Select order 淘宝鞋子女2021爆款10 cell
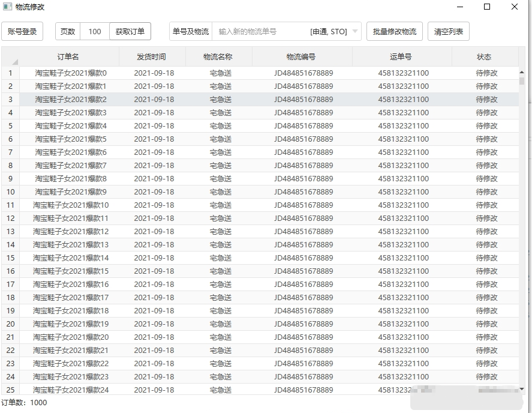This screenshot has height=413, width=532. 70,205
